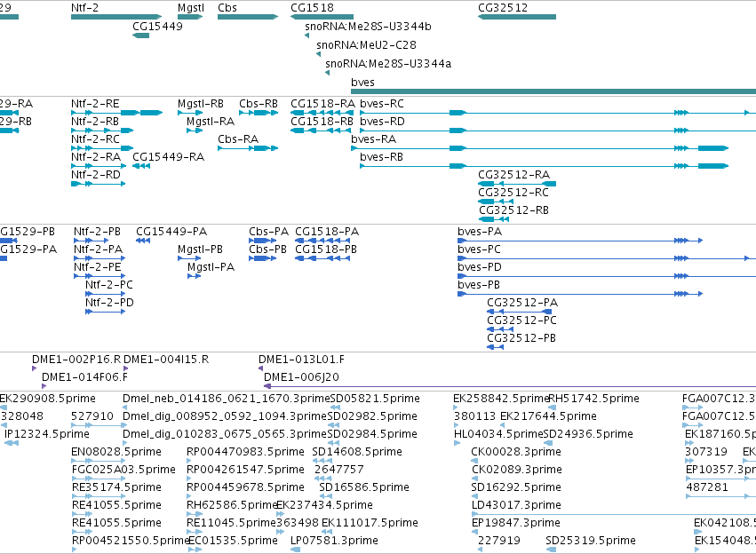Click transcript CG32512-RA label
This screenshot has width=756, height=554.
coord(514,175)
